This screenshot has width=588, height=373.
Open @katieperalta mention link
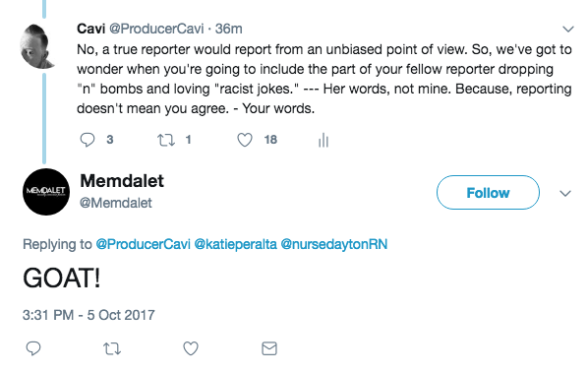[236, 244]
